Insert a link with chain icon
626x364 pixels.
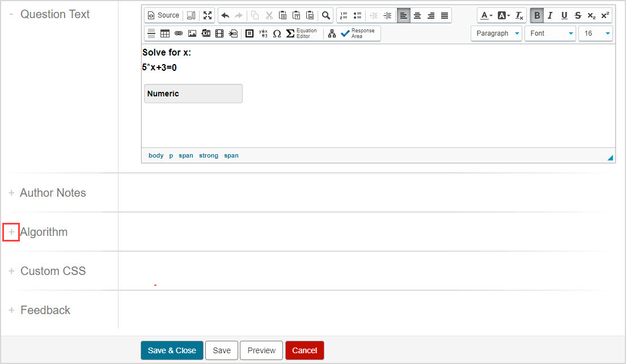coord(179,33)
